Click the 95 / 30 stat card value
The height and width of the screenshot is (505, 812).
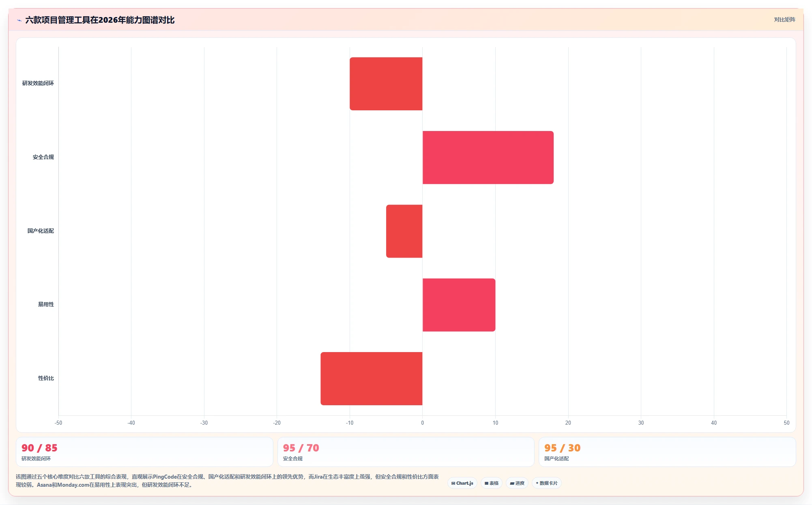pyautogui.click(x=562, y=448)
